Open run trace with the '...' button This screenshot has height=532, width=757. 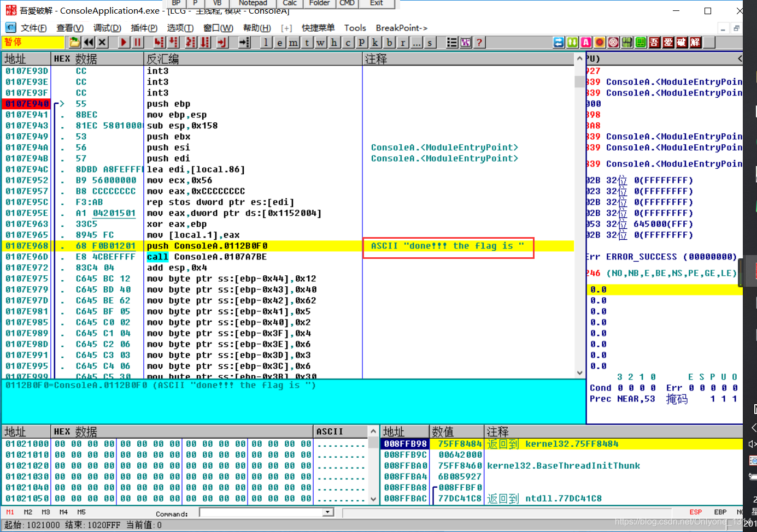tap(416, 42)
